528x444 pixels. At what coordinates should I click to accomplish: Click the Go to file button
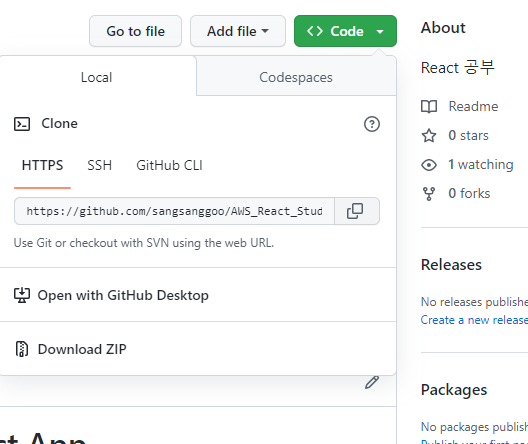135,31
